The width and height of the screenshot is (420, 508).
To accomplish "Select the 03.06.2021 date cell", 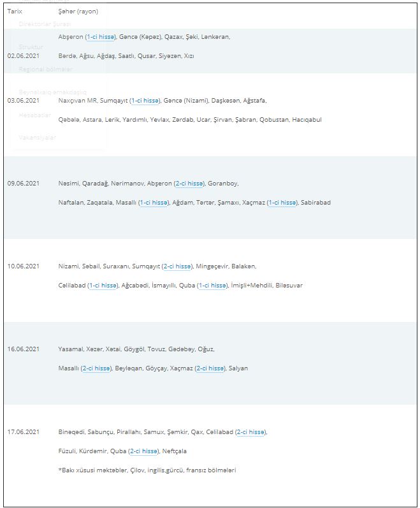I will [24, 101].
